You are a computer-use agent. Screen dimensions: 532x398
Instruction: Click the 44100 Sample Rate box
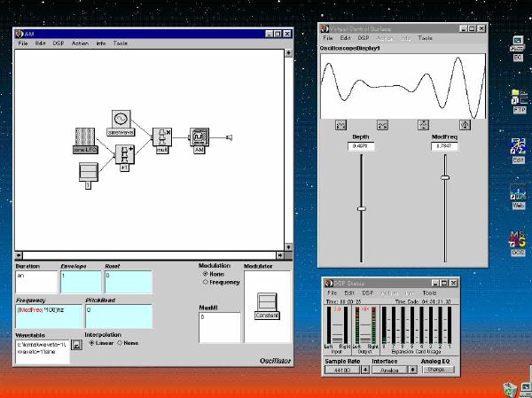(342, 370)
